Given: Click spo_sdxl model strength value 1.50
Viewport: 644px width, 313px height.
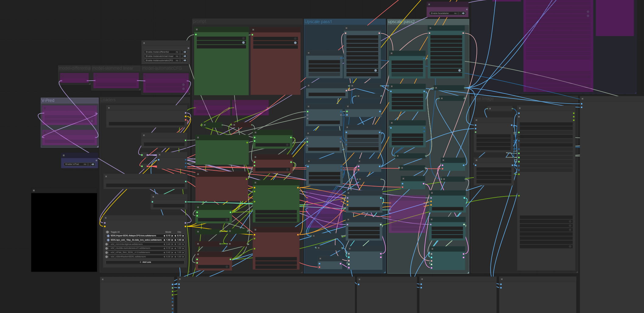Looking at the screenshot, I should [x=168, y=240].
